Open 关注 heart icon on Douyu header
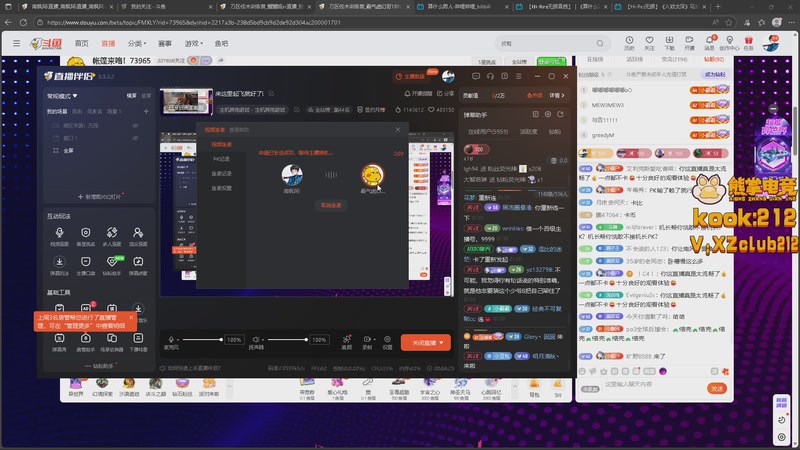Screen dimensions: 800x450 click(649, 40)
